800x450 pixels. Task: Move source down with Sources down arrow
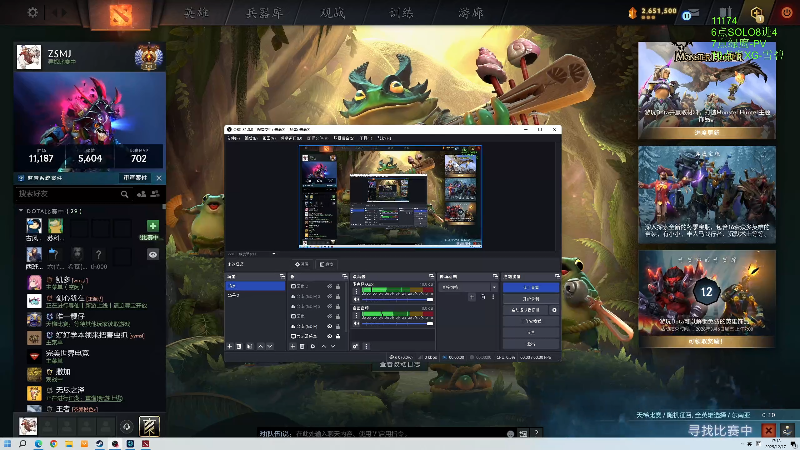pos(333,346)
